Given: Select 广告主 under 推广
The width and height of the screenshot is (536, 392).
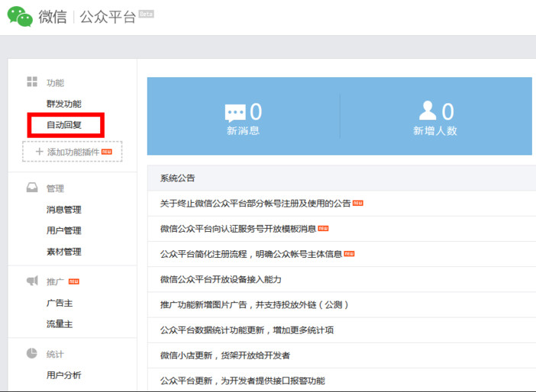Looking at the screenshot, I should [x=58, y=303].
